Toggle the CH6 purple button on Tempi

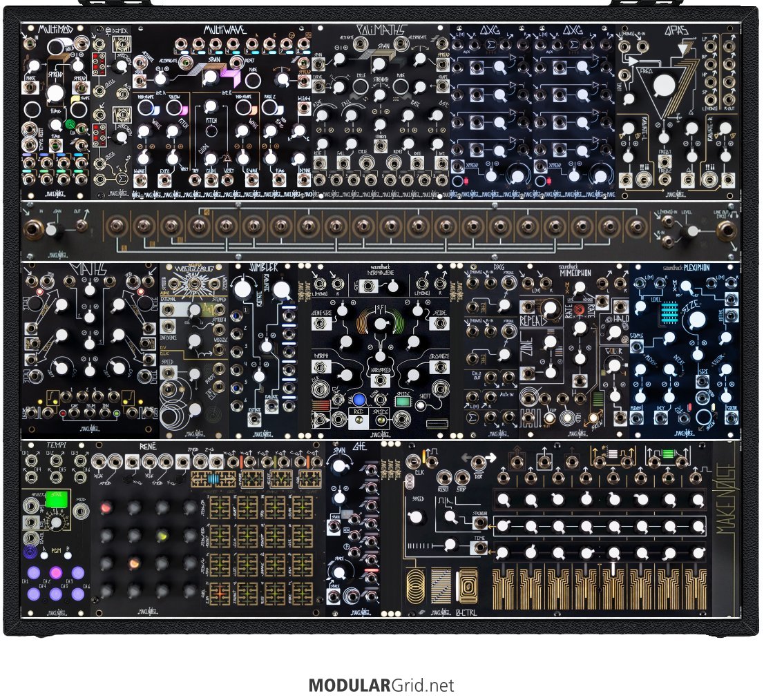[78, 594]
